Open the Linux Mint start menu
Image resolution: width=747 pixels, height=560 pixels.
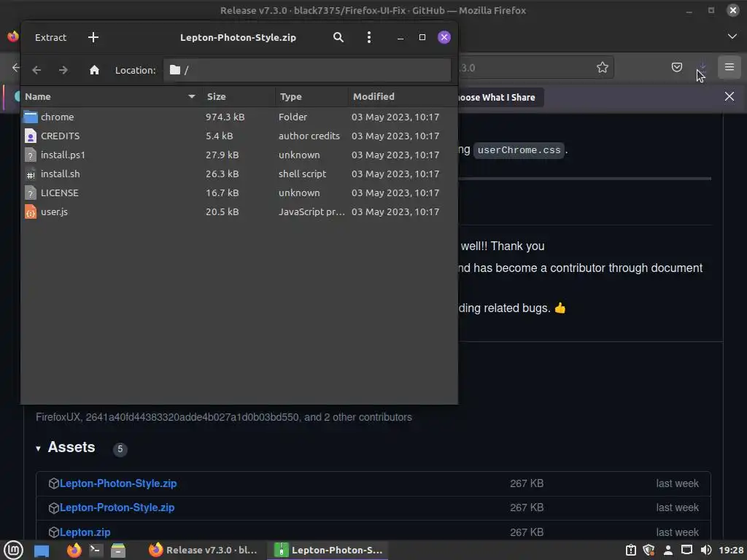[x=13, y=550]
